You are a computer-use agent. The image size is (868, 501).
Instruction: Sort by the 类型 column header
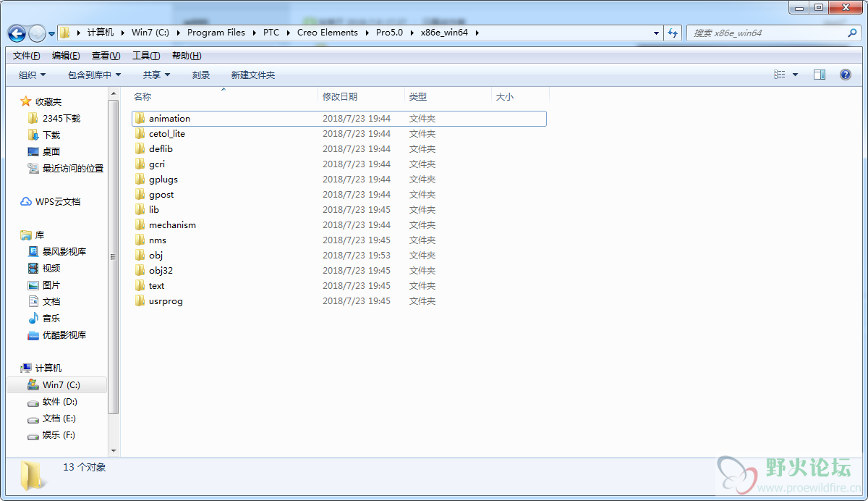[448, 96]
